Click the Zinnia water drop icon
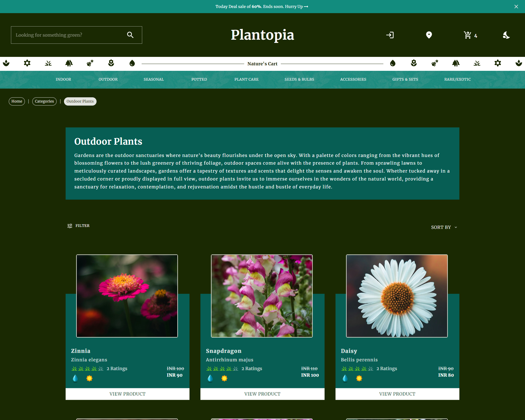 (x=75, y=378)
